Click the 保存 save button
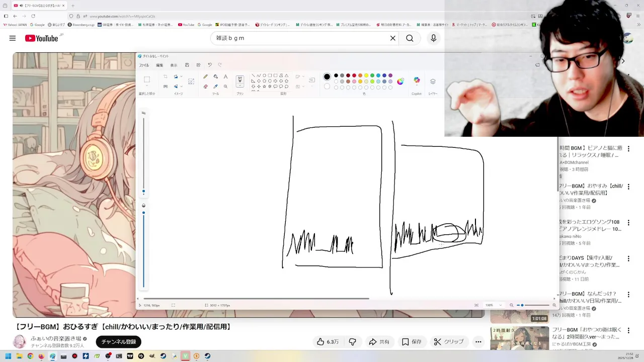644x362 pixels. point(412,341)
